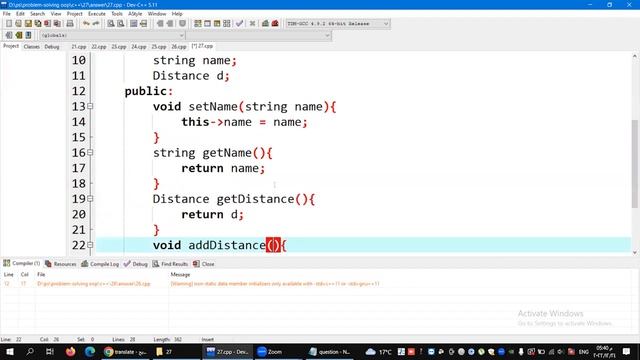
Task: Click the profile analysis toolbar icon
Action: click(x=265, y=24)
